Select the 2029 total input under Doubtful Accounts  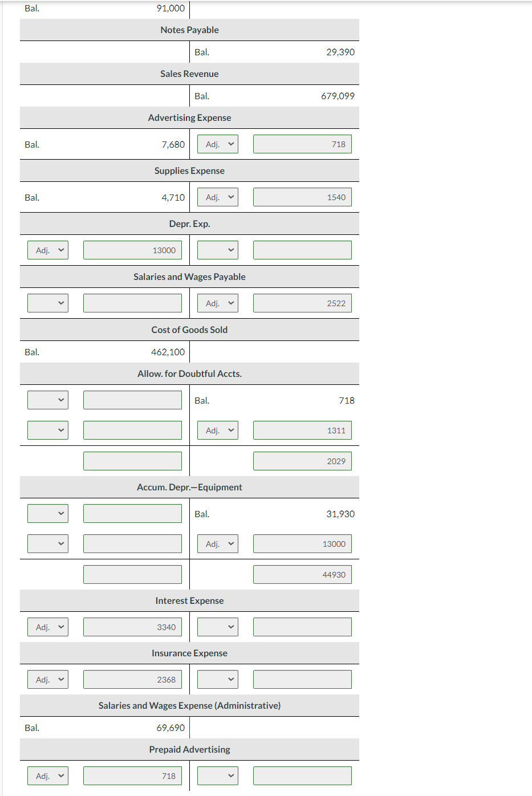[x=302, y=461]
